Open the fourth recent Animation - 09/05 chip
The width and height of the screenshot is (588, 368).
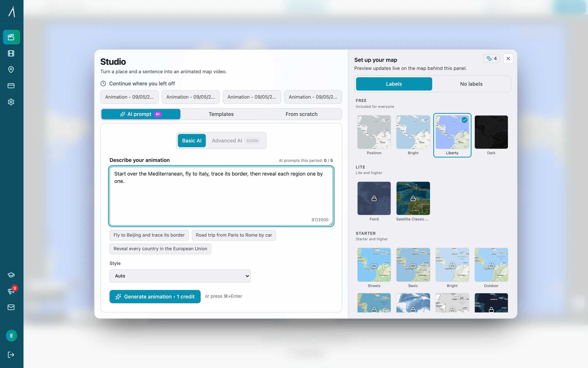point(313,97)
